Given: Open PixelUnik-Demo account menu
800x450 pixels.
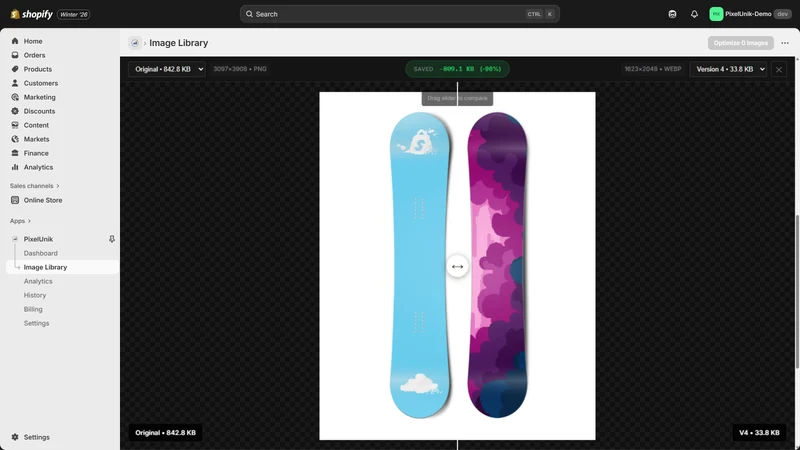Looking at the screenshot, I should (750, 14).
